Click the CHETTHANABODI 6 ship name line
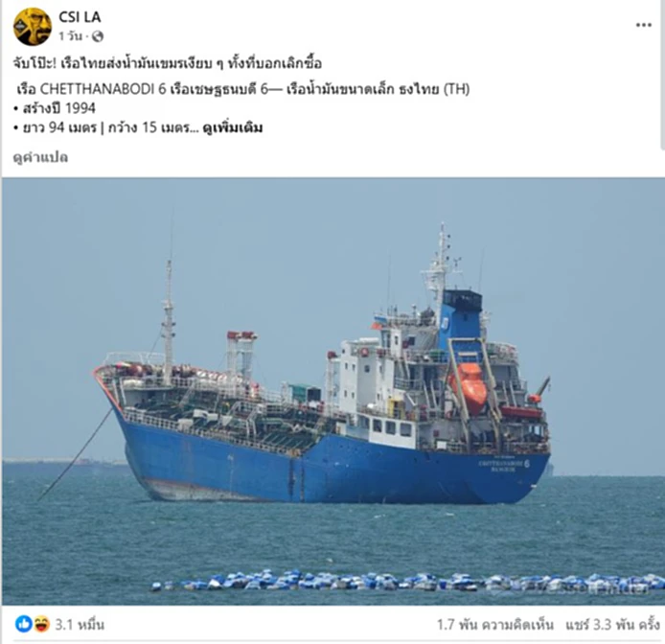 click(243, 89)
